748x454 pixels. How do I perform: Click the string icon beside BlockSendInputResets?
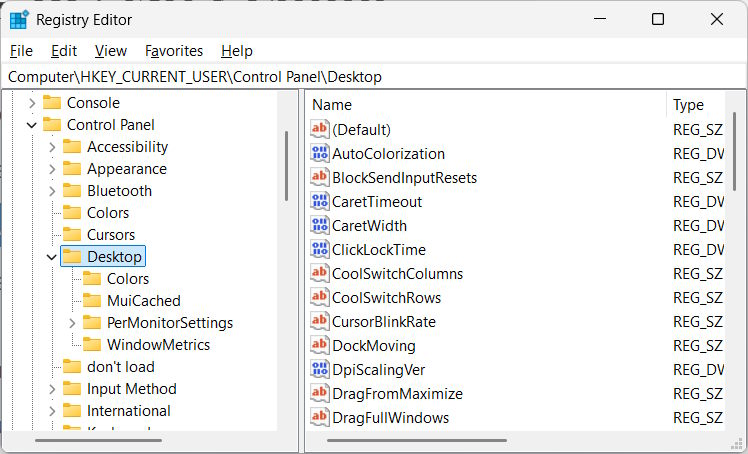coord(320,177)
